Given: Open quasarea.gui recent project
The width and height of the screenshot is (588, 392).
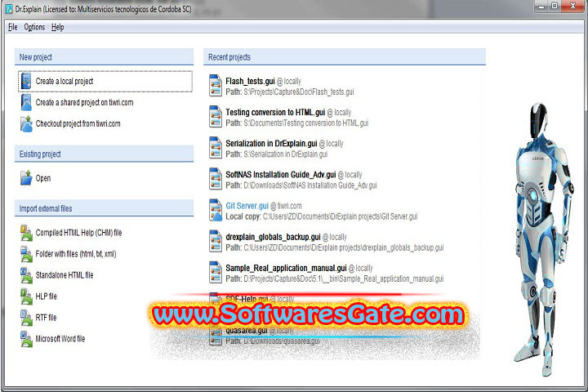Looking at the screenshot, I should tap(247, 331).
